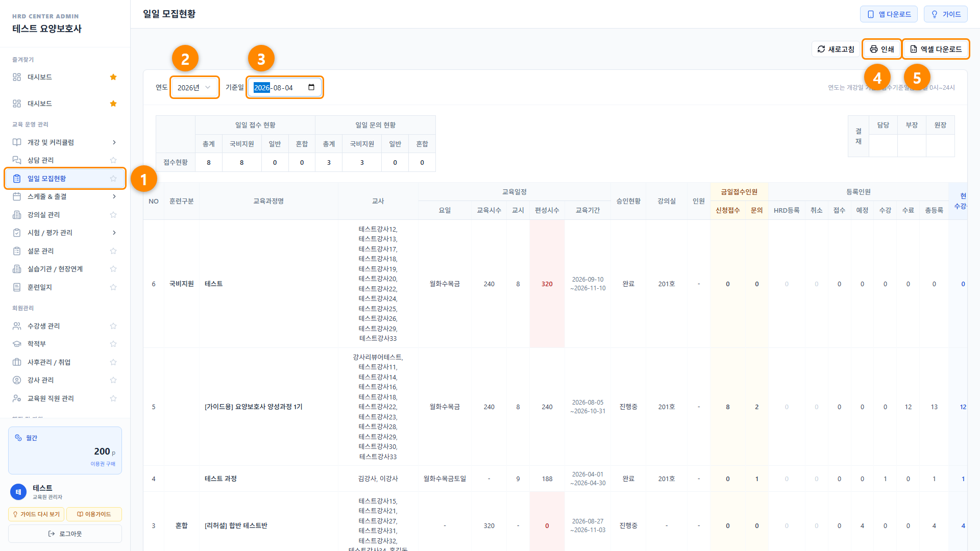
Task: Click the phone icon on 앱 다운로드
Action: [871, 14]
